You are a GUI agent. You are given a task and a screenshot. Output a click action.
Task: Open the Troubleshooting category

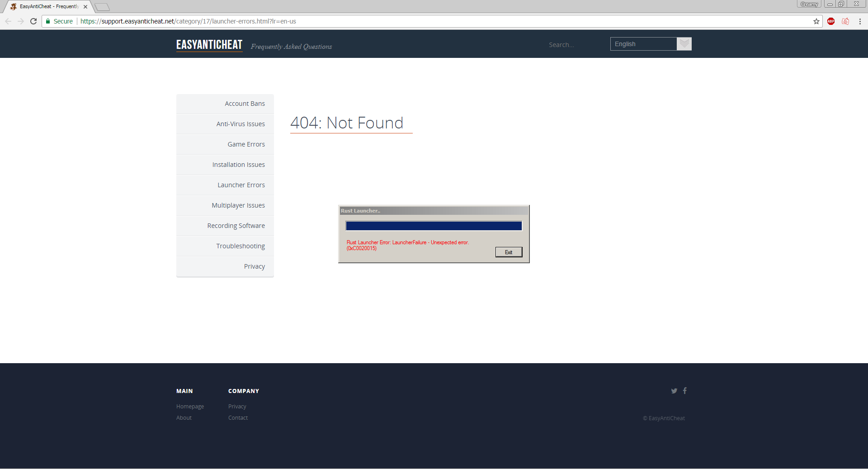pos(225,246)
